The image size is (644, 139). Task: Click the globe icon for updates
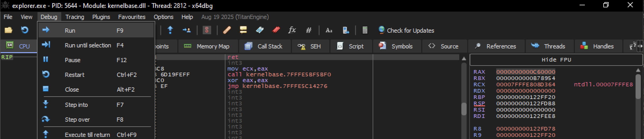381,30
